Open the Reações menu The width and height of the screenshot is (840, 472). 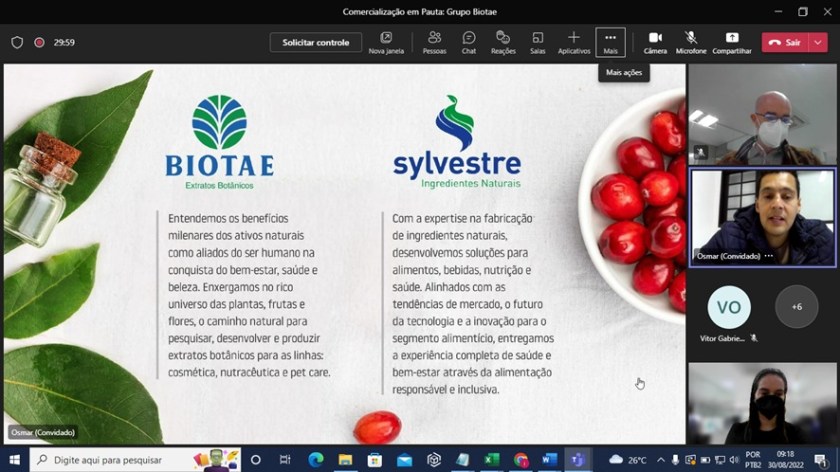pyautogui.click(x=503, y=42)
